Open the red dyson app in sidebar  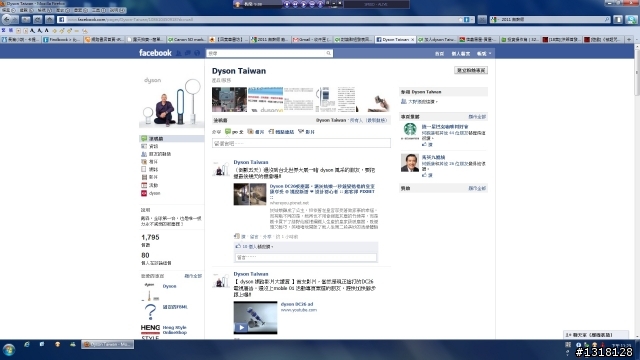(x=150, y=193)
